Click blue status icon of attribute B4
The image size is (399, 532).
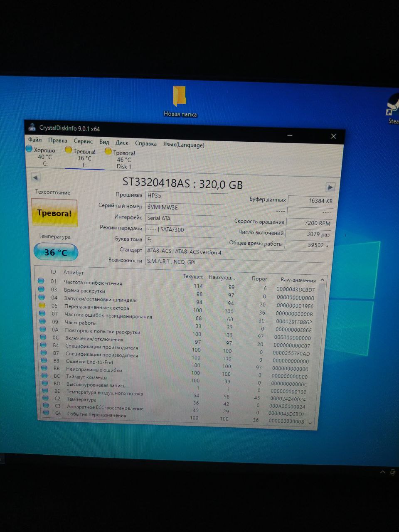coord(43,344)
